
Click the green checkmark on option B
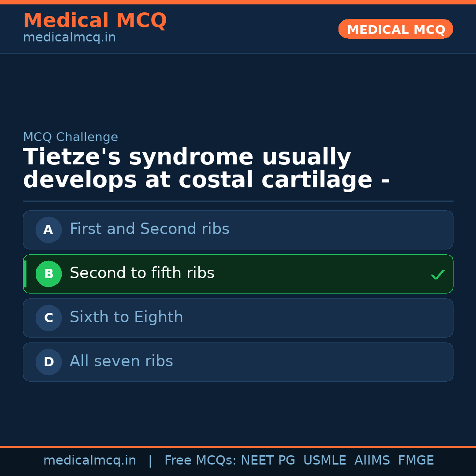(437, 275)
